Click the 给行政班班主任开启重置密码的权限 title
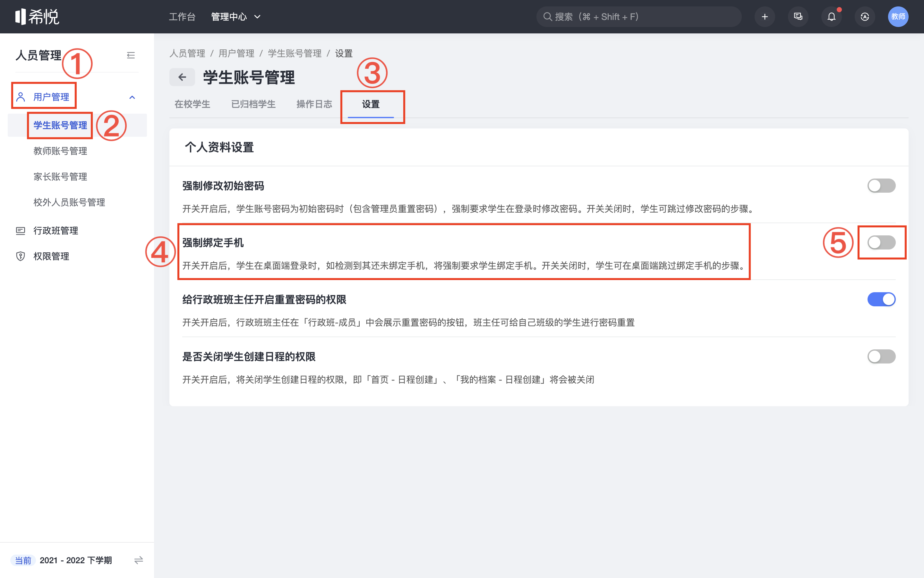 (x=264, y=299)
